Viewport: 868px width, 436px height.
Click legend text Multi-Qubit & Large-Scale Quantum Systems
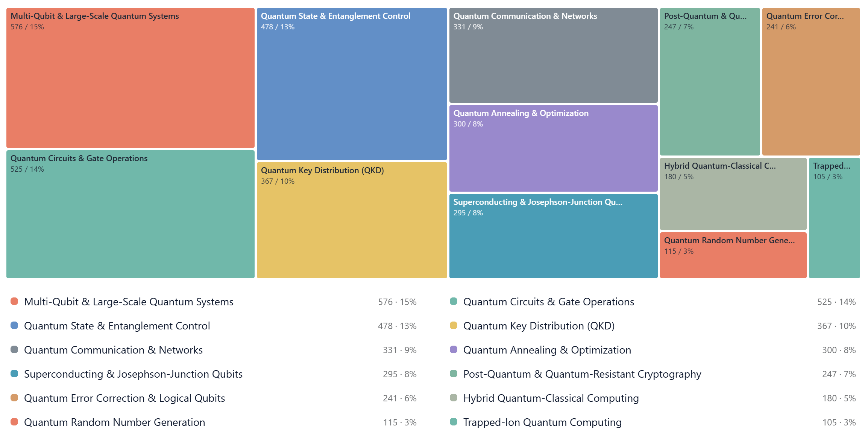point(129,302)
